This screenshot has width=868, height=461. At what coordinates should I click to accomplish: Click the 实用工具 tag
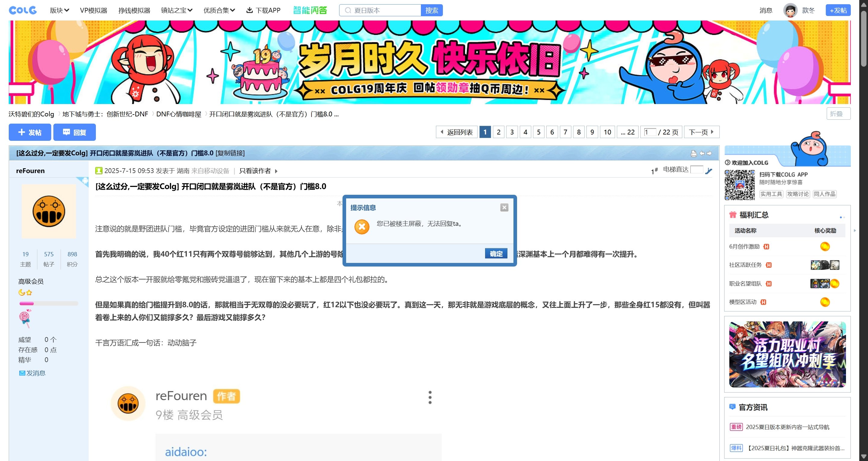pyautogui.click(x=771, y=194)
